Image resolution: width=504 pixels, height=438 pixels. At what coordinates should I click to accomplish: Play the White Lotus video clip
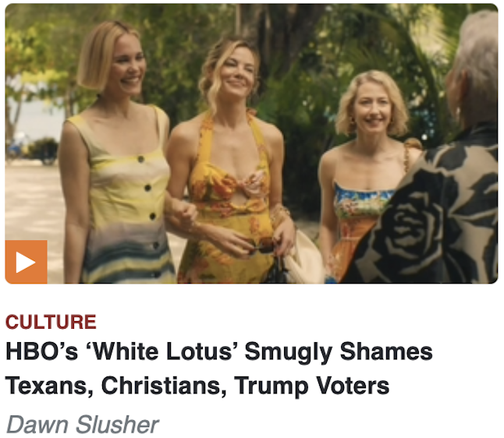[26, 262]
